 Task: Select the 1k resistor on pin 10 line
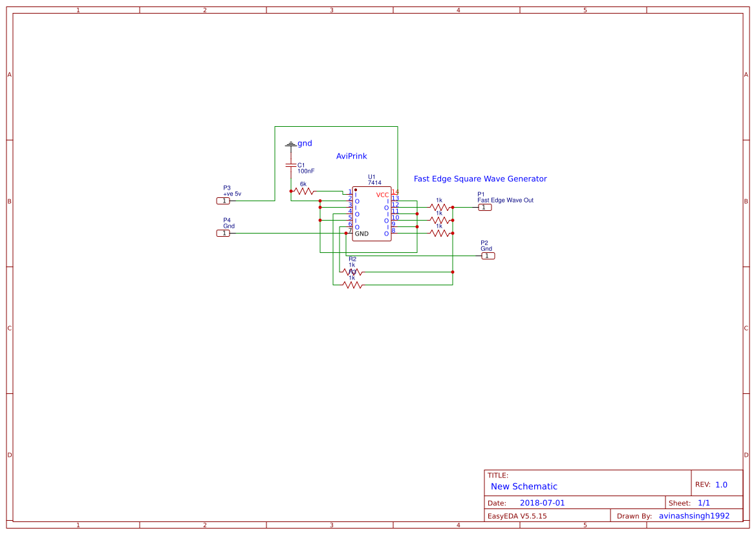point(440,221)
